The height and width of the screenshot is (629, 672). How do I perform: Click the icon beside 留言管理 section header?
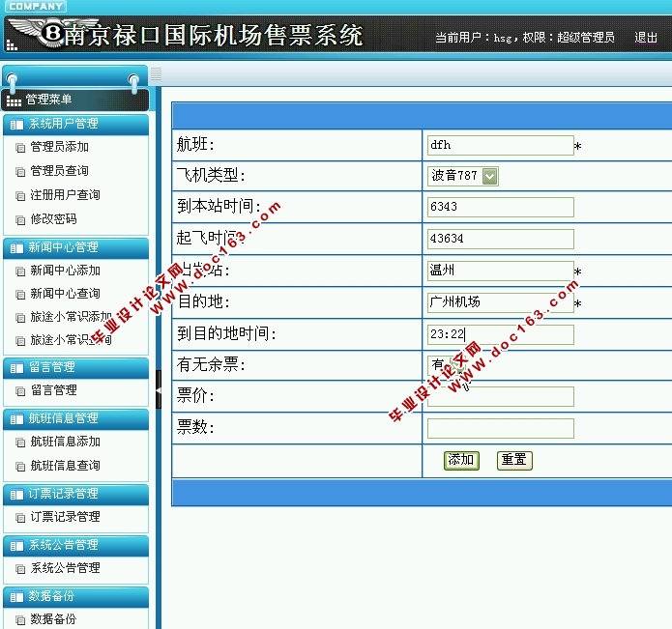(16, 368)
